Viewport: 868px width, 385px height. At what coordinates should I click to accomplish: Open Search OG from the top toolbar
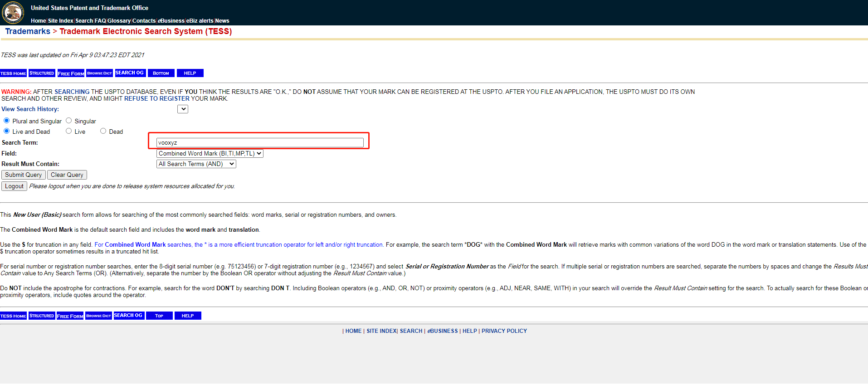click(x=129, y=73)
